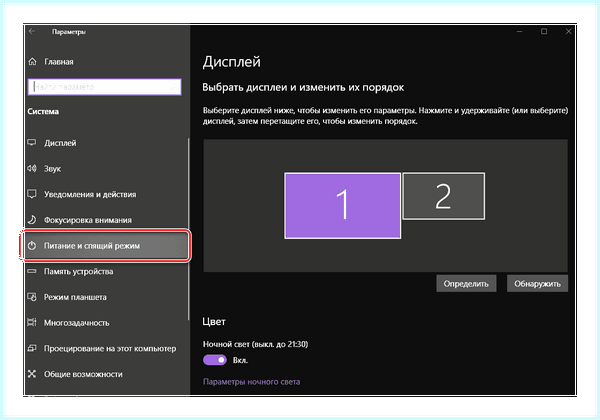Focus the Найти параметр search field
The width and height of the screenshot is (600, 420).
(x=104, y=87)
